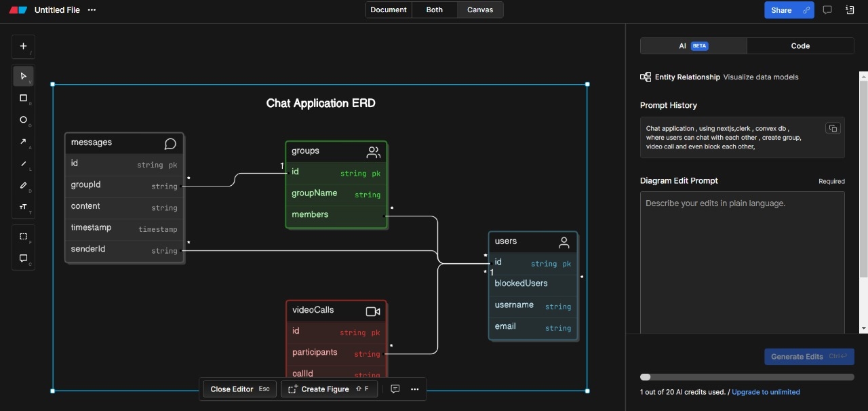This screenshot has width=868, height=411.
Task: Click the Share button
Action: click(x=781, y=10)
